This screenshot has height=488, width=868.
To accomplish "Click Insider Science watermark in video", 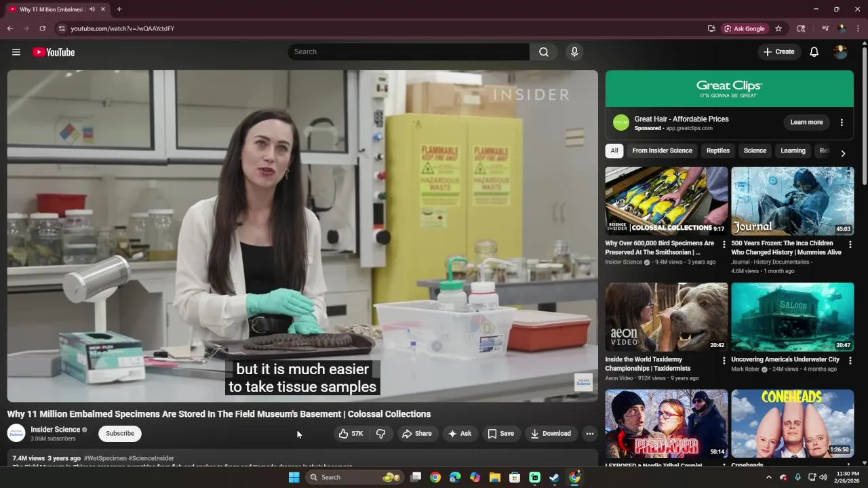I will (x=583, y=382).
